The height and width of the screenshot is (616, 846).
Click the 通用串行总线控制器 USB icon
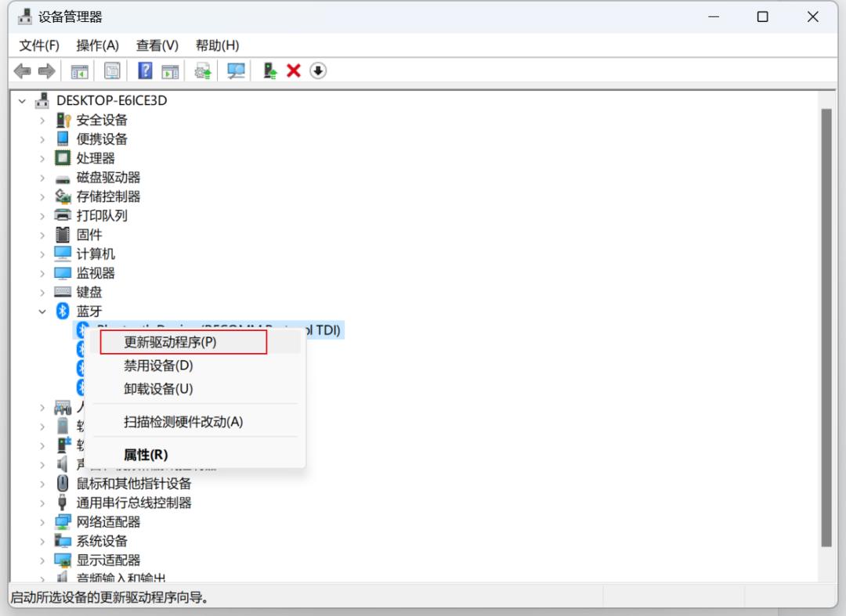point(63,503)
